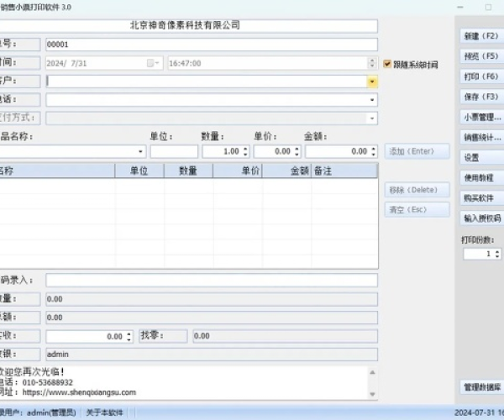504x420 pixels.
Task: Click the barcode entry input field
Action: point(212,281)
